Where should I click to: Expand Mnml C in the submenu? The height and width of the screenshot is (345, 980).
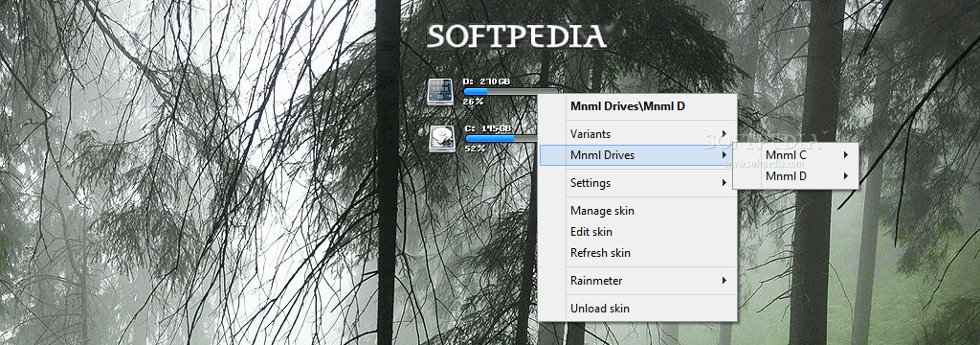pos(795,155)
